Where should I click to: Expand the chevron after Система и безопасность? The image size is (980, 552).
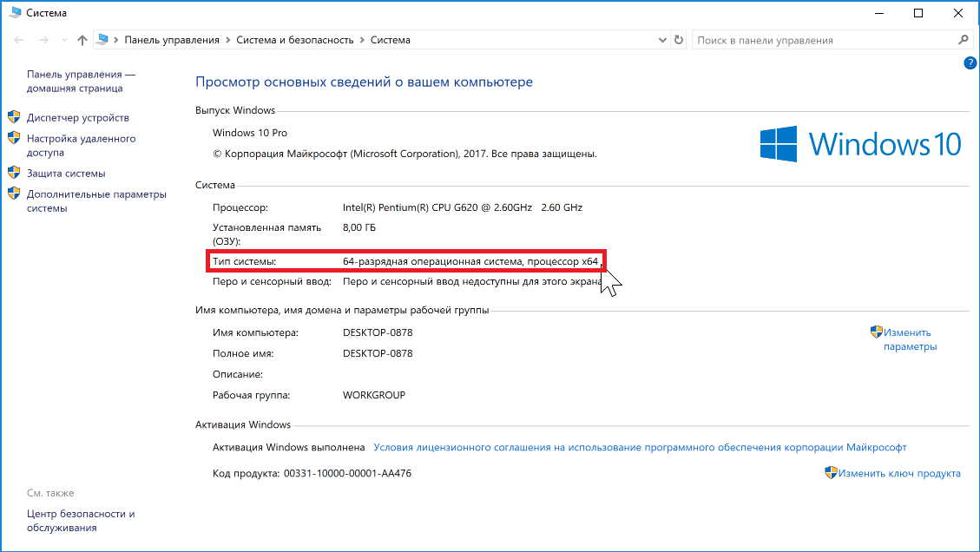click(x=362, y=40)
